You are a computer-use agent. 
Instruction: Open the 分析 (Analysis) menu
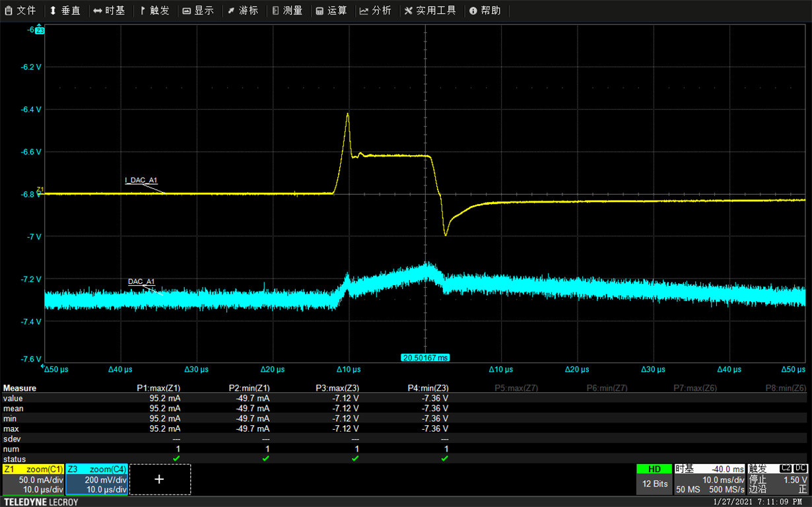point(376,11)
